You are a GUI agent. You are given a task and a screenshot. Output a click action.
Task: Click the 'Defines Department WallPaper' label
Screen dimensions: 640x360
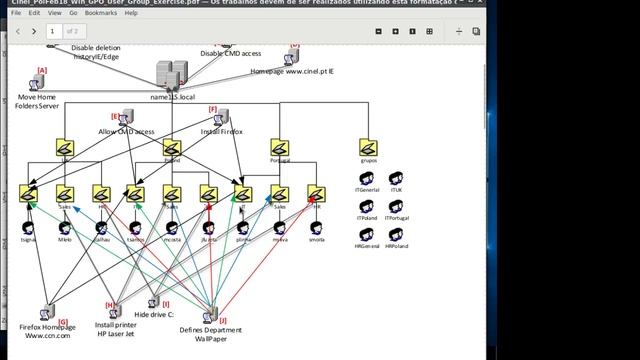coord(211,334)
